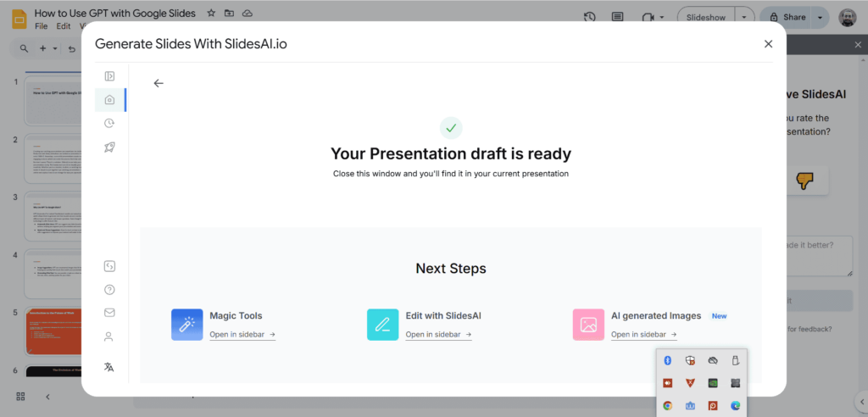This screenshot has height=417, width=868.
Task: Click the user account icon in sidebar
Action: click(109, 336)
